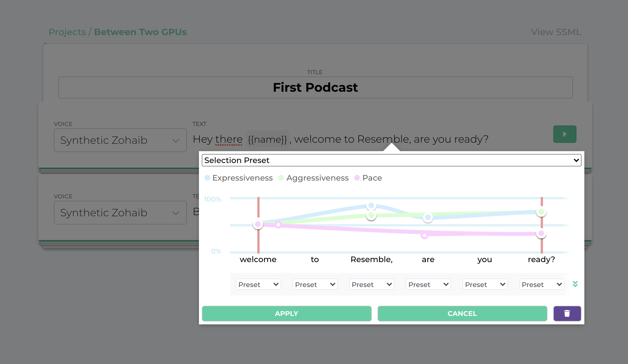Go to the Projects breadcrumb
The image size is (628, 364).
point(67,32)
